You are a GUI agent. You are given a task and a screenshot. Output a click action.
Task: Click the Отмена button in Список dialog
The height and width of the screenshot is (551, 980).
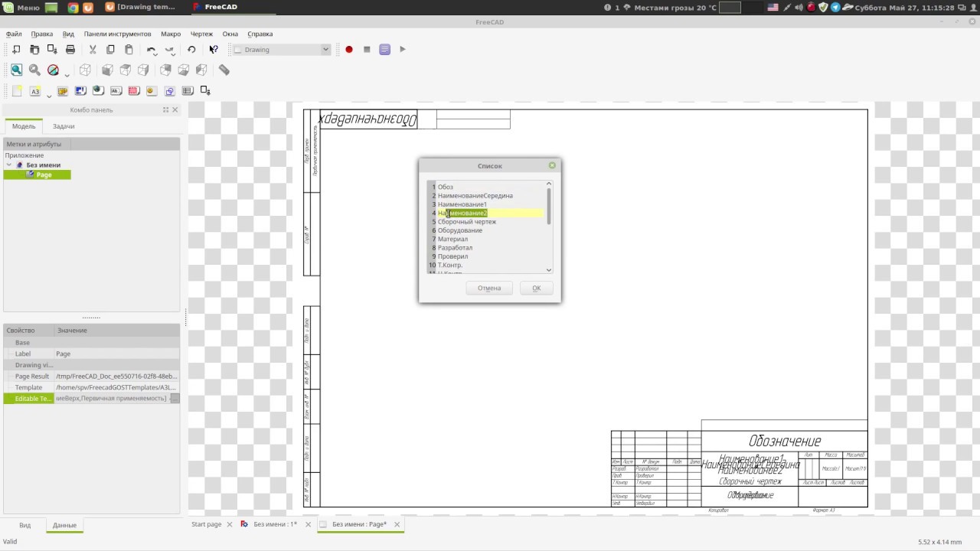click(489, 288)
